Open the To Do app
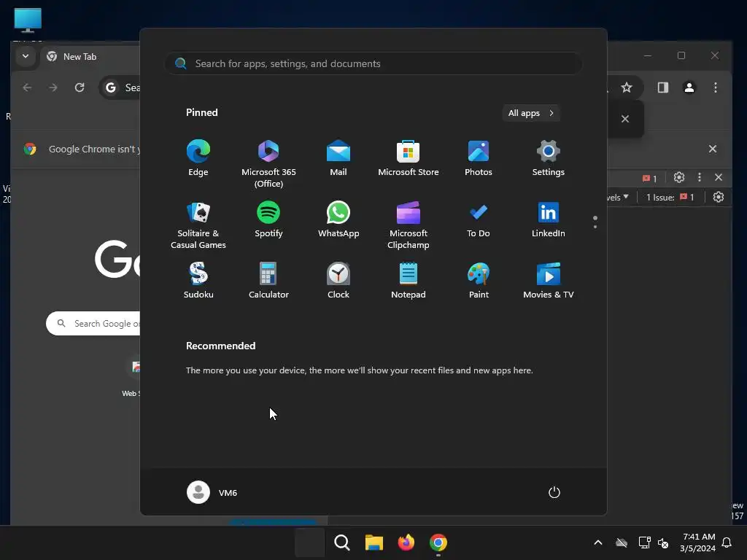Image resolution: width=747 pixels, height=560 pixels. (x=479, y=219)
